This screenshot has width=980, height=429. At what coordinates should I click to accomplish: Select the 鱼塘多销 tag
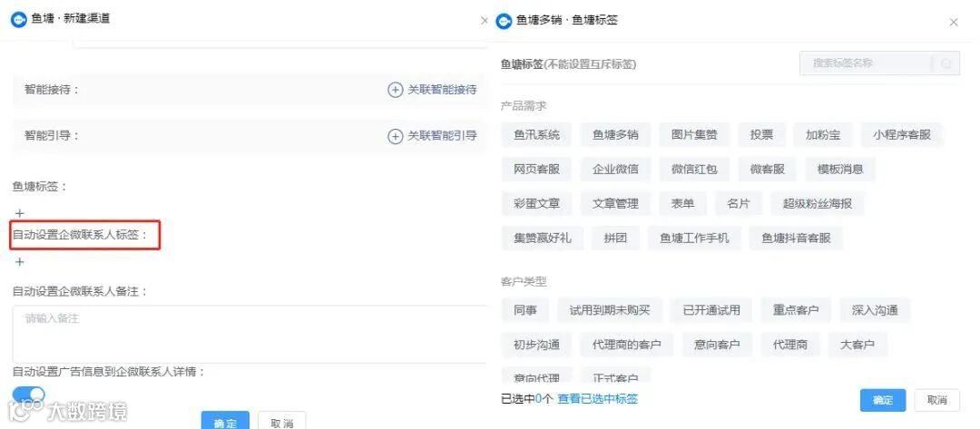click(x=615, y=135)
